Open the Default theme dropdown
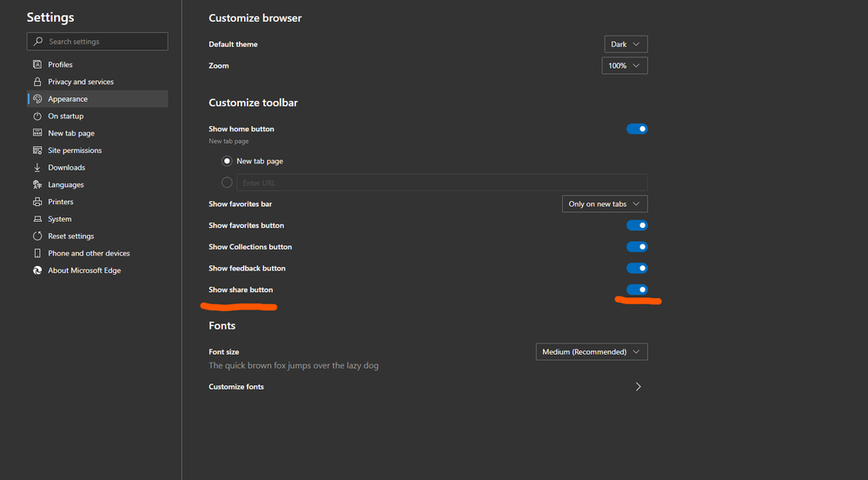 pyautogui.click(x=626, y=44)
